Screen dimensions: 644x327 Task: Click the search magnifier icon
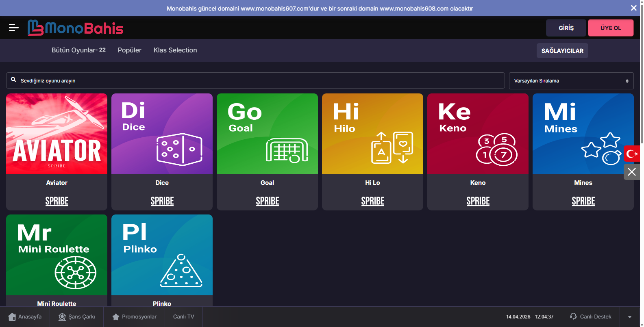coord(13,80)
